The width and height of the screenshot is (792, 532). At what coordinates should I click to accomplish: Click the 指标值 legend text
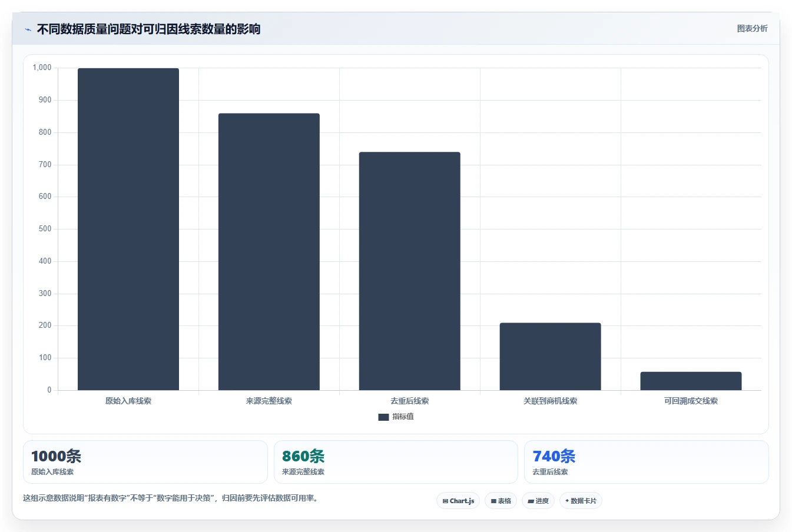403,417
